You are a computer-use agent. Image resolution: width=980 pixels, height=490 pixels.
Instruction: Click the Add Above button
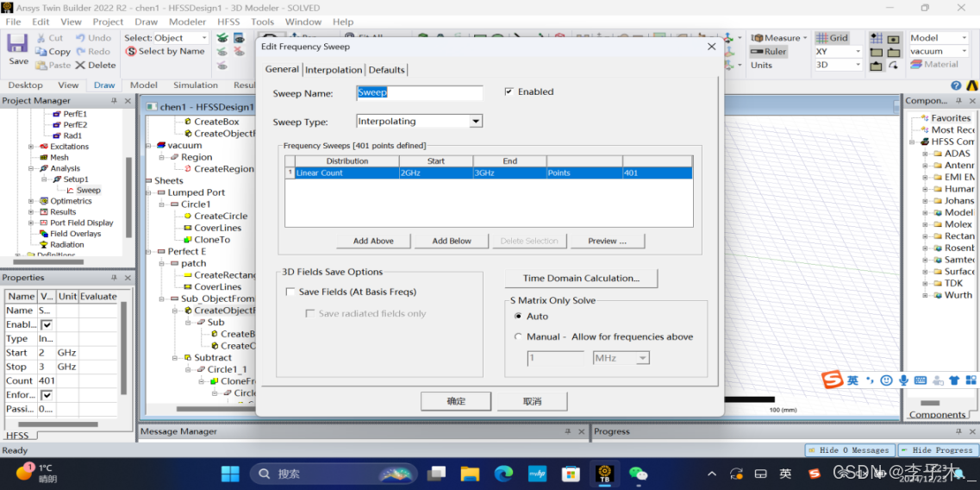(373, 241)
